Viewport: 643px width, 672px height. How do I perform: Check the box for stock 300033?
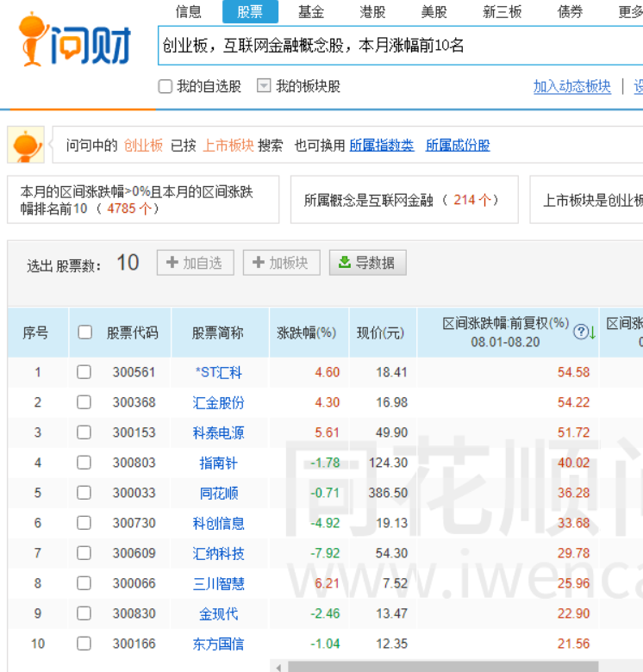pyautogui.click(x=84, y=493)
